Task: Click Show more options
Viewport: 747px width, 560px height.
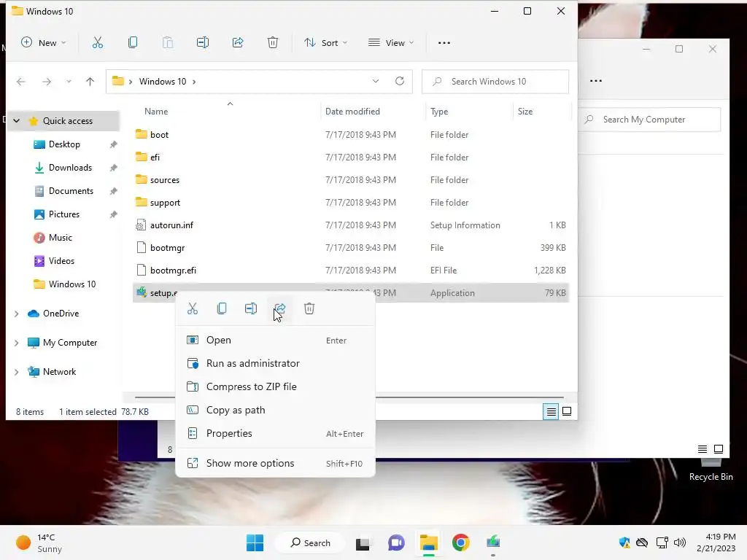Action: tap(275, 463)
